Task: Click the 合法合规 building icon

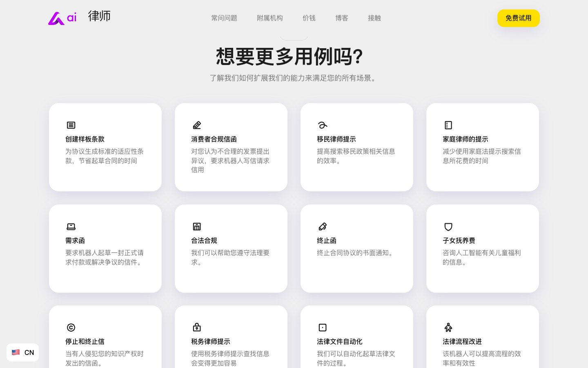Action: (197, 227)
